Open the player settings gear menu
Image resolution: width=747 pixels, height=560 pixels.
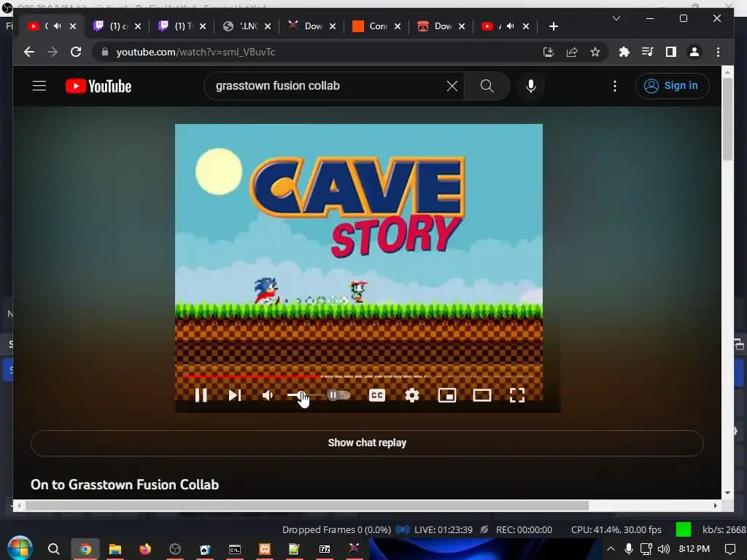coord(411,395)
